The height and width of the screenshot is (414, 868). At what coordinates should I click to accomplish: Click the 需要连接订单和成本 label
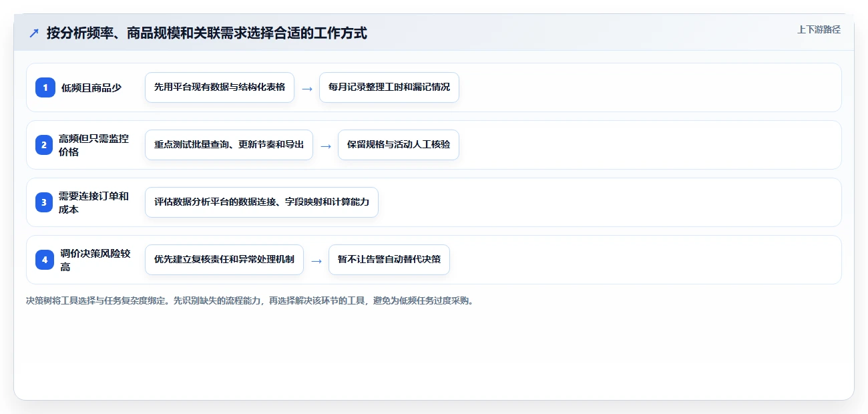(94, 202)
